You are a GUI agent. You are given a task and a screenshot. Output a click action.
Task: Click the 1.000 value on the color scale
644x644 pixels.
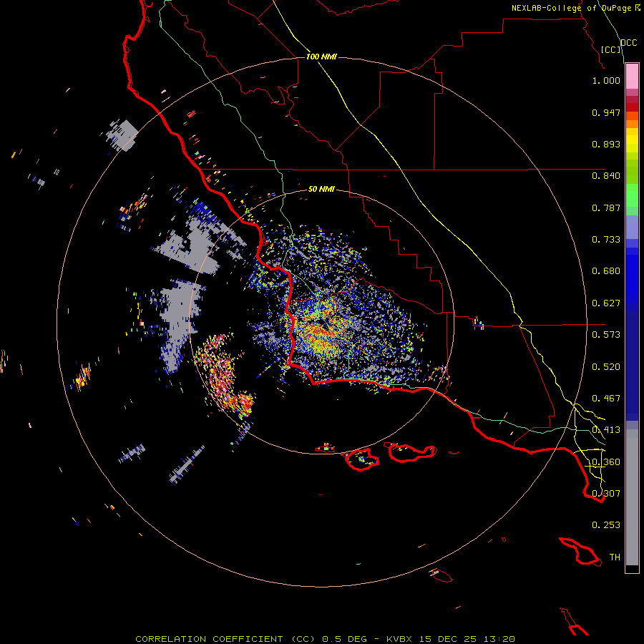coord(606,80)
